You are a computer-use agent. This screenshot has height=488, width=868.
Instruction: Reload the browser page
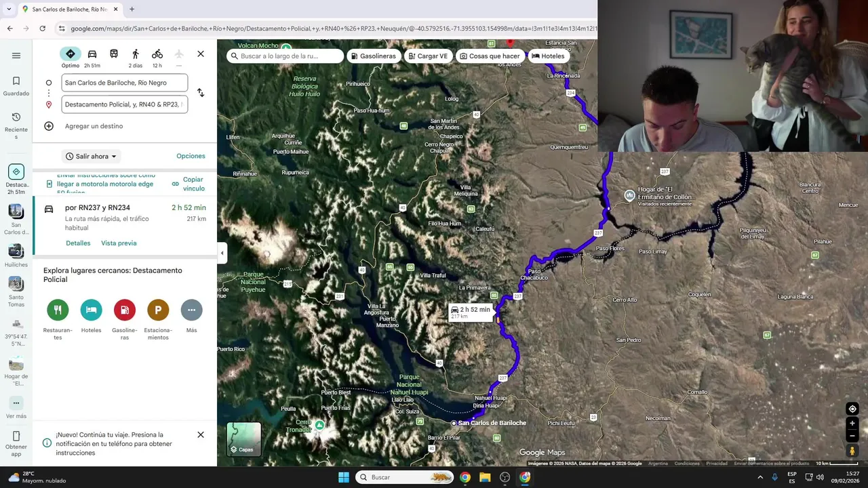pyautogui.click(x=42, y=28)
